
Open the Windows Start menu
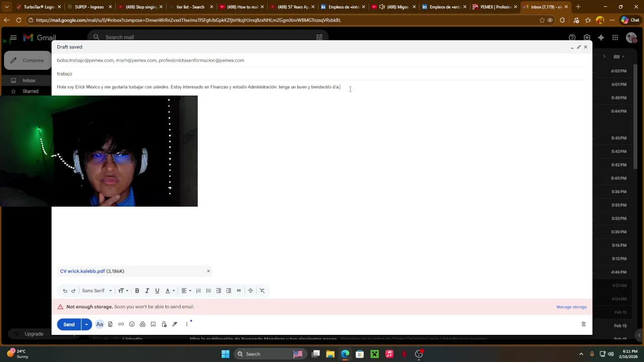point(225,354)
